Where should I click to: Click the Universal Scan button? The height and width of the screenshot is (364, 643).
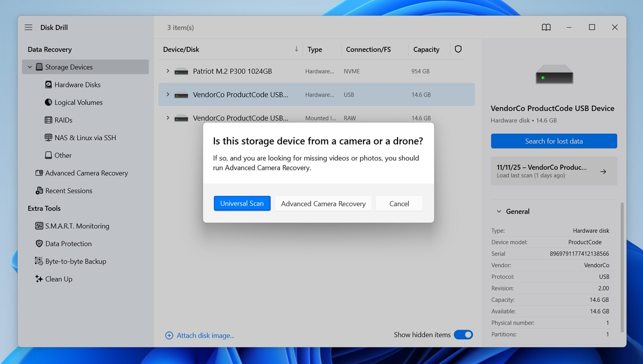(x=242, y=203)
